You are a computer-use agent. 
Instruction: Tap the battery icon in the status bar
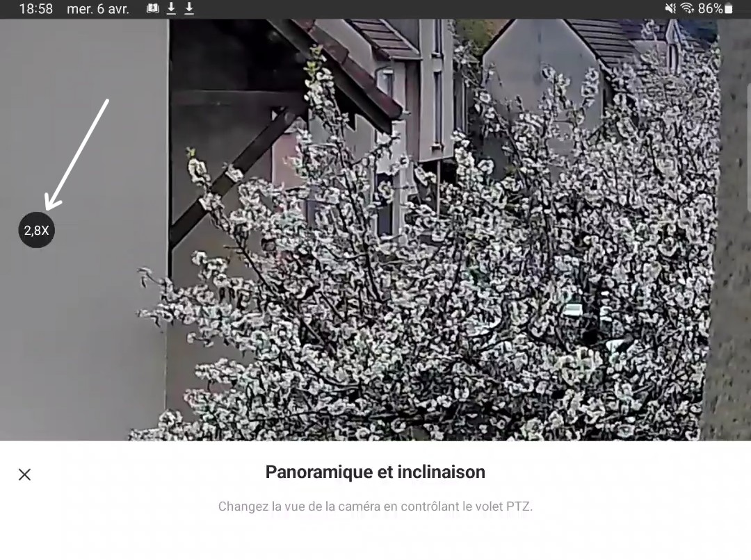tap(729, 8)
